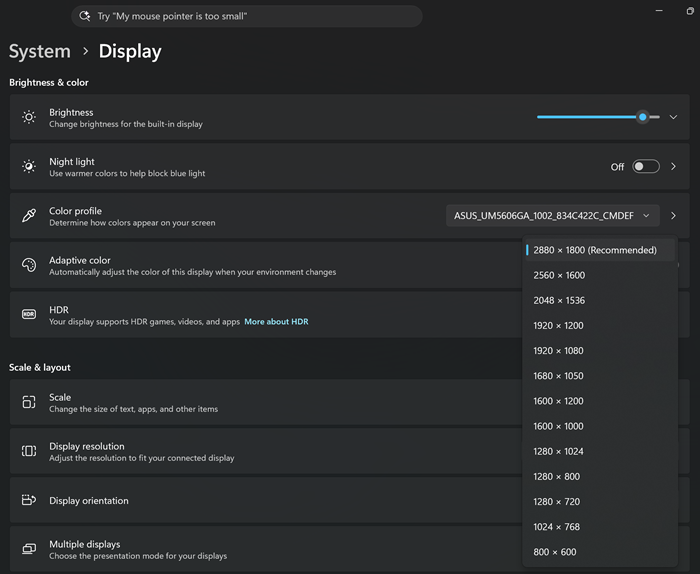
Task: Click the Scale & layout heading
Action: coord(40,367)
